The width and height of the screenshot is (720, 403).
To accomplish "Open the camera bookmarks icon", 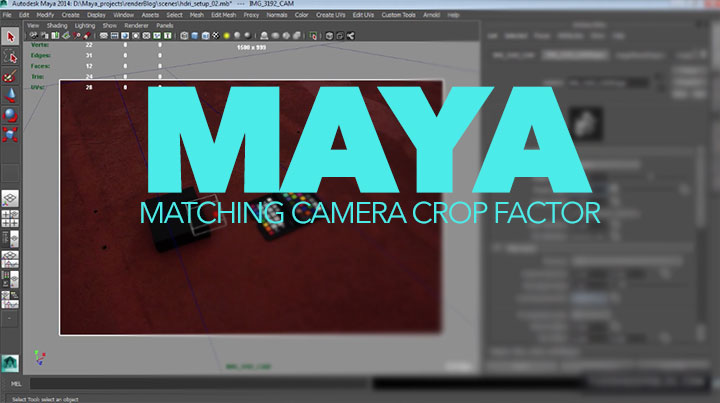I will click(x=55, y=36).
